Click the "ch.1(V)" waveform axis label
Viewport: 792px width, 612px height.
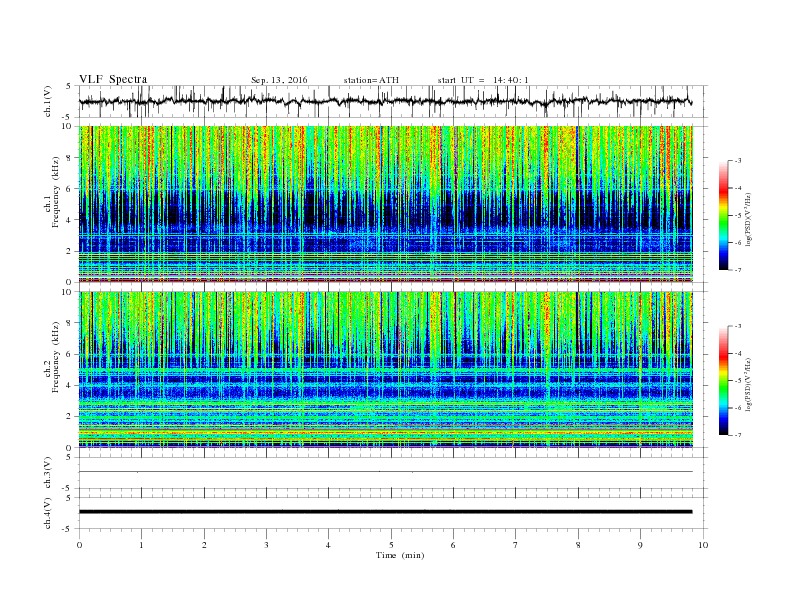[48, 101]
